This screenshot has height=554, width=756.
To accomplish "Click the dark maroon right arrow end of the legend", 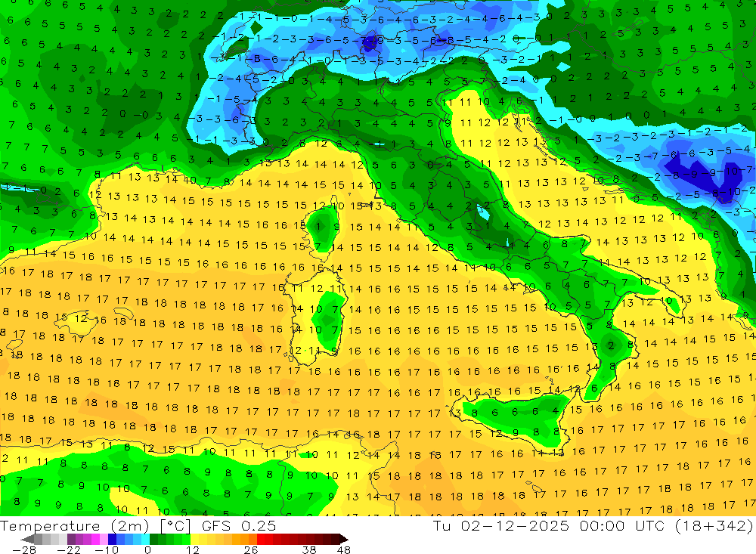I will pyautogui.click(x=343, y=539).
